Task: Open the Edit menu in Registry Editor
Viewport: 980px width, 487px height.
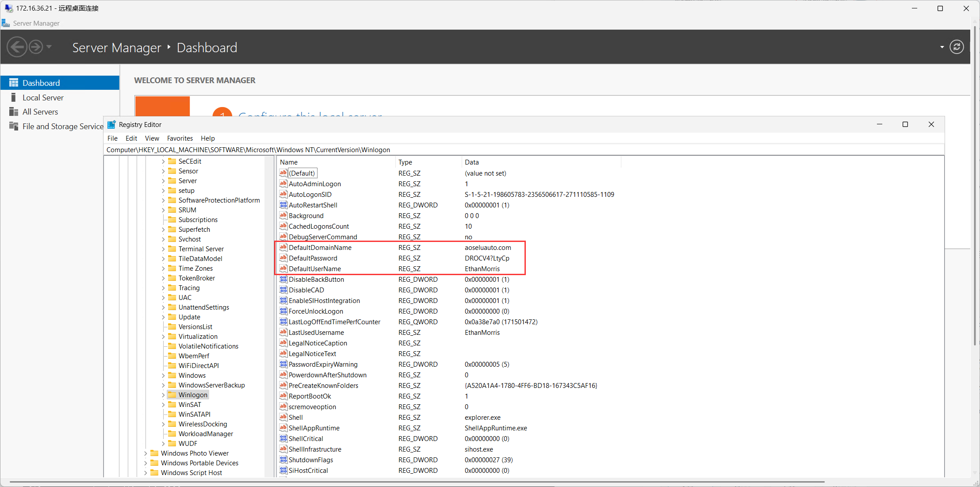Action: coord(131,138)
